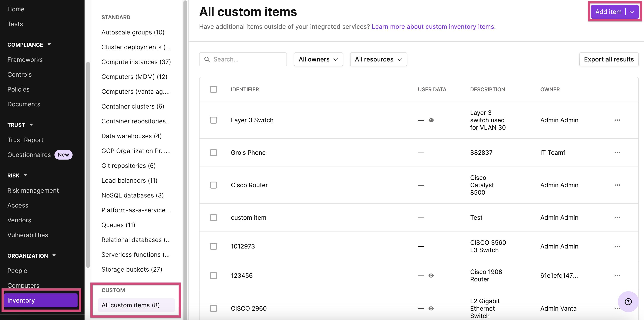Screen dimensions: 644x320
Task: Click the search magnifier icon
Action: 207,59
